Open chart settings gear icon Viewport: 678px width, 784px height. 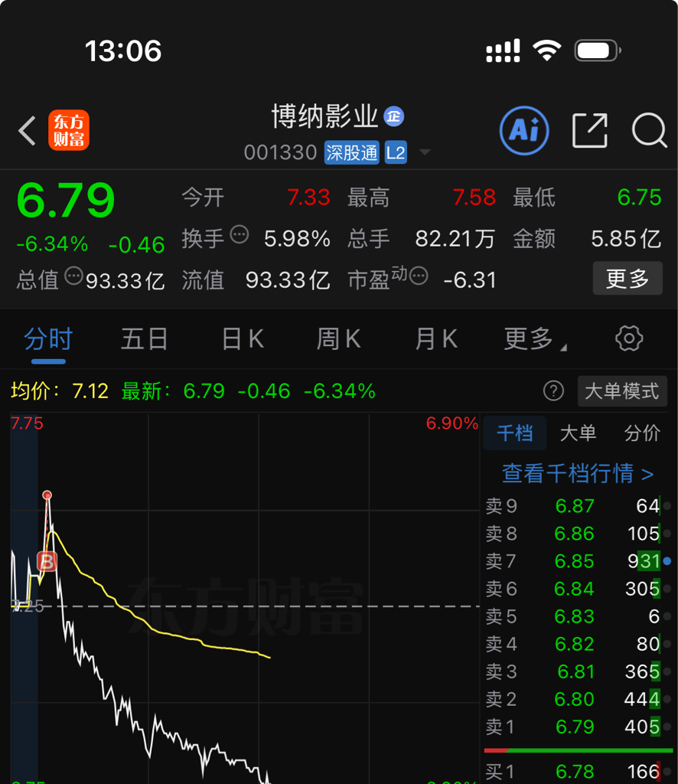pyautogui.click(x=629, y=338)
